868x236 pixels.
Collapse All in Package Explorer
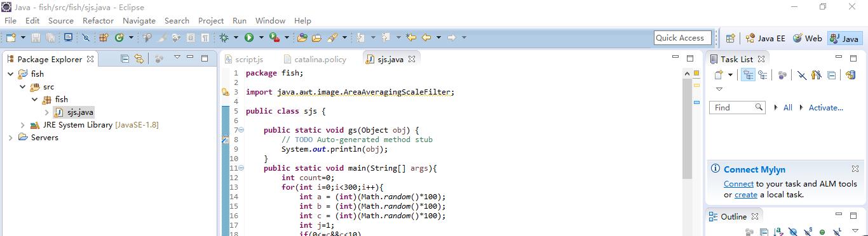point(125,58)
